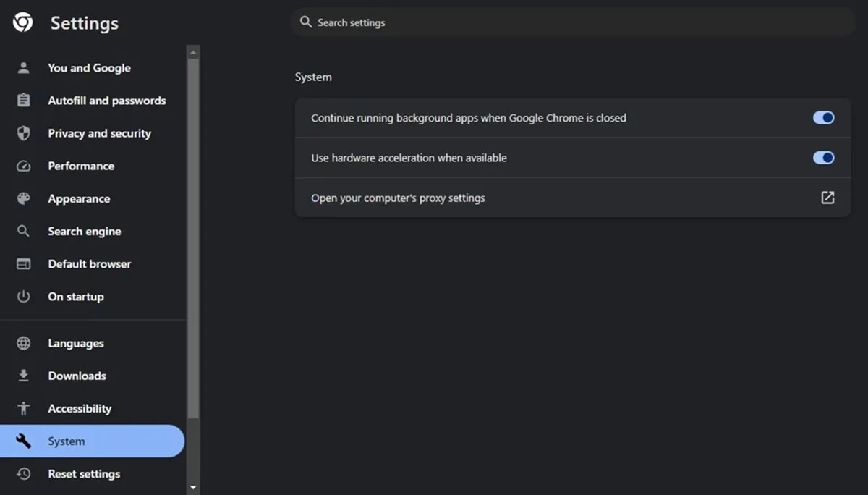Click the wrench icon for System

(24, 441)
